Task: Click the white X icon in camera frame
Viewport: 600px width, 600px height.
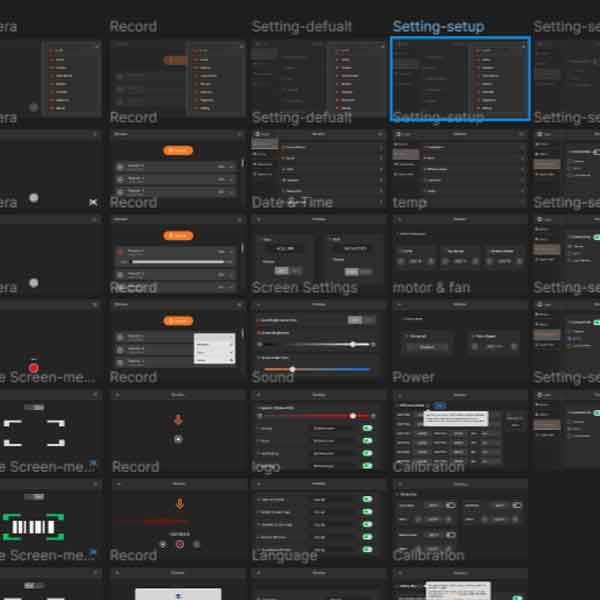Action: [x=93, y=202]
